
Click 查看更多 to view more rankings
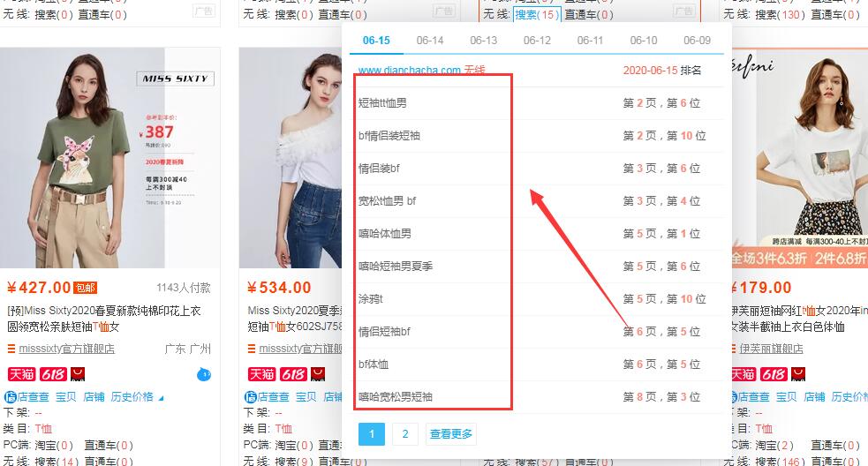[x=451, y=434]
